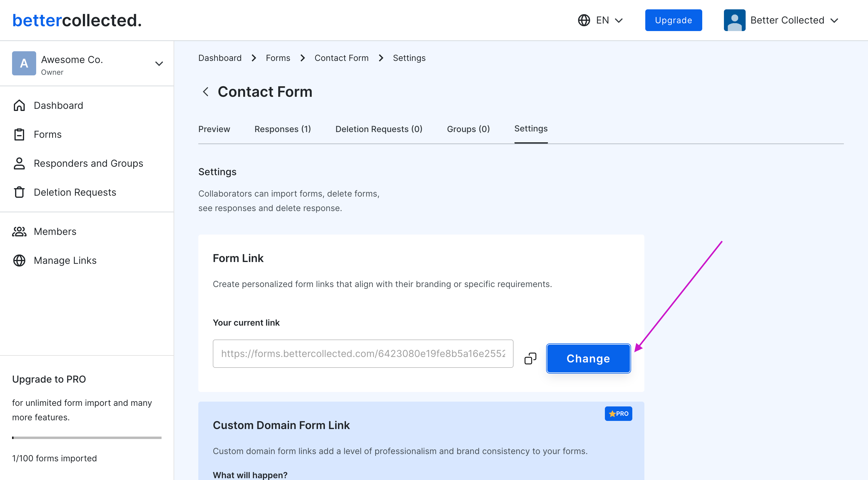Viewport: 868px width, 480px height.
Task: Copy the form link using copy icon
Action: 530,358
